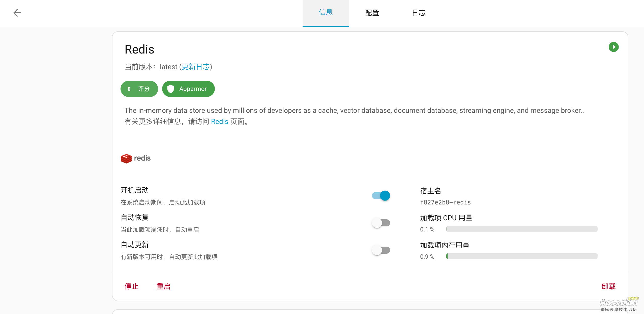Screen dimensions: 644x314
Task: Click the rating number 6 badge
Action: point(129,89)
